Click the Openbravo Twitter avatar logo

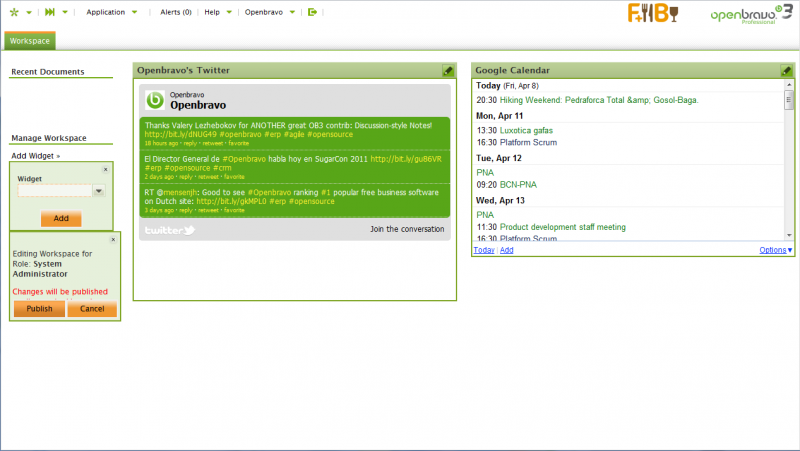(155, 100)
